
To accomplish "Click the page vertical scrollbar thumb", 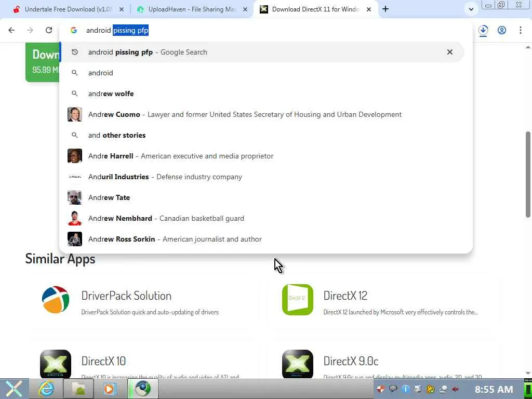I will click(x=528, y=175).
